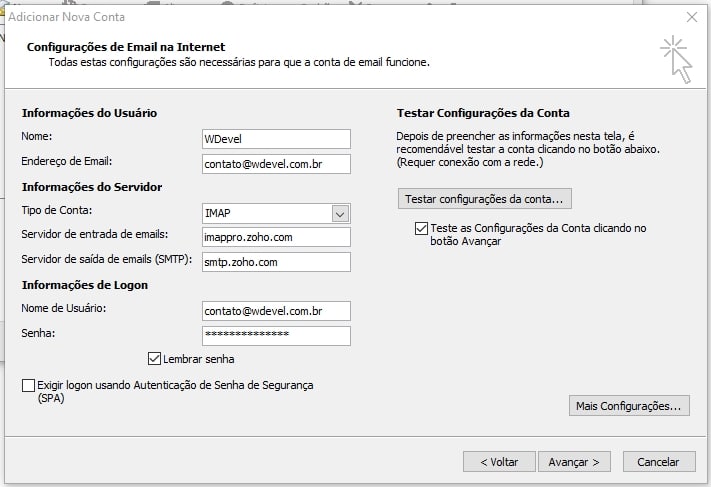The image size is (711, 487).
Task: Toggle the Lembrar senha checkbox
Action: pyautogui.click(x=154, y=359)
